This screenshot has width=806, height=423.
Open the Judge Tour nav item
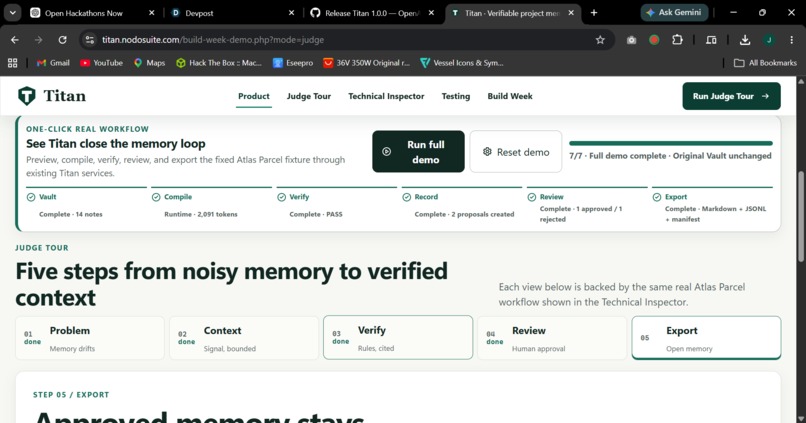click(x=308, y=96)
